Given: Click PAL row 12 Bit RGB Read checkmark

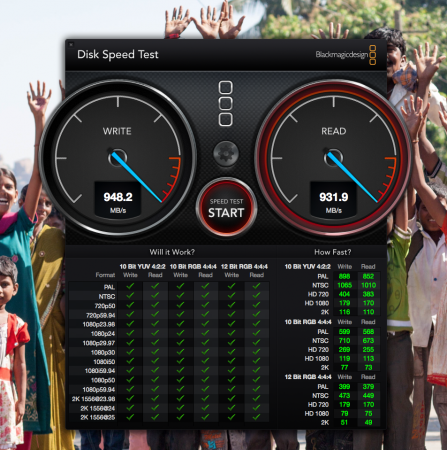Looking at the screenshot, I should 256,286.
